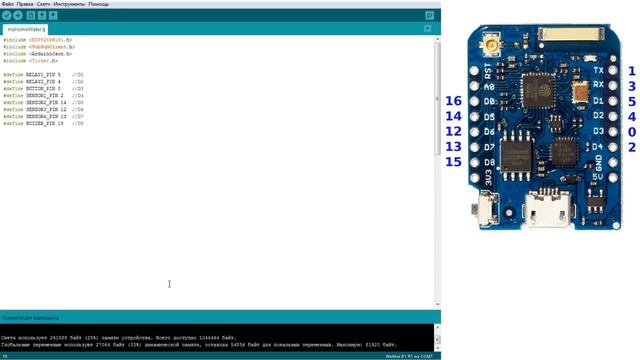Click the RELAY1_PIN define line
This screenshot has width=640, height=360.
43,75
